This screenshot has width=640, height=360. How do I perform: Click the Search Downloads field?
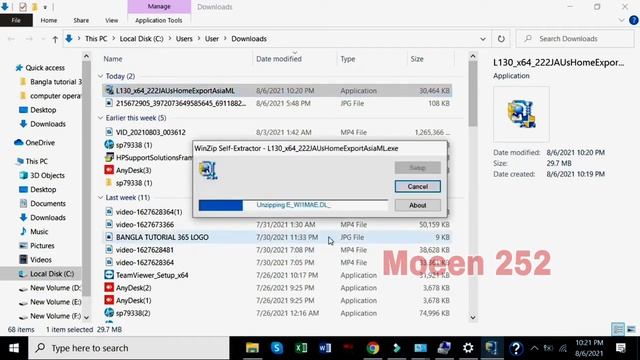click(576, 39)
